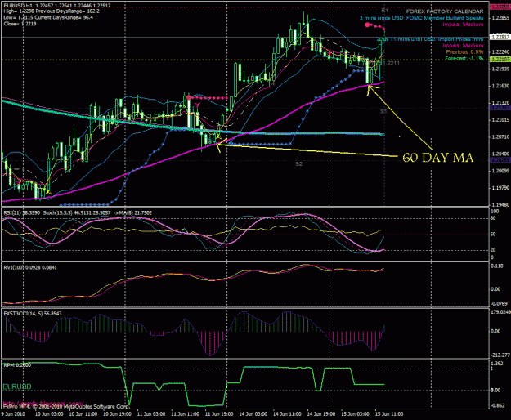Click Impact: Medium for Import Prices event
The height and width of the screenshot is (420, 511).
pyautogui.click(x=463, y=46)
